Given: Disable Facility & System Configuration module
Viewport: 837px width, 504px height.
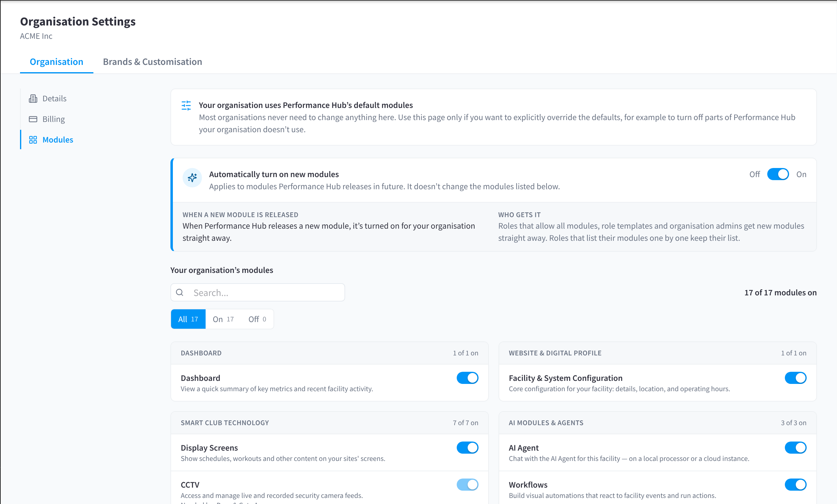Looking at the screenshot, I should tap(795, 378).
